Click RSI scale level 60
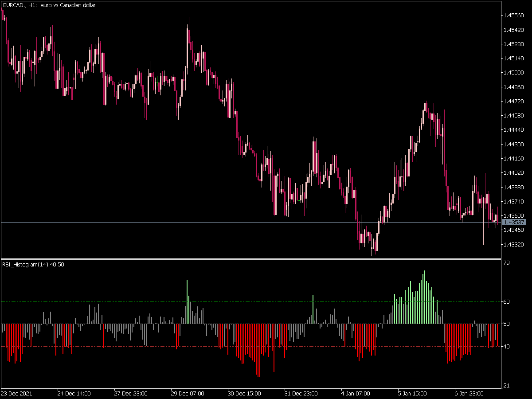Screen dimensions: 532x399 click(x=507, y=302)
